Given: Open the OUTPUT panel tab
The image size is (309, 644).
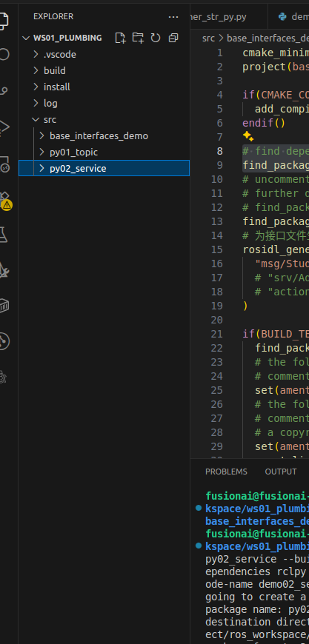Looking at the screenshot, I should tap(281, 472).
